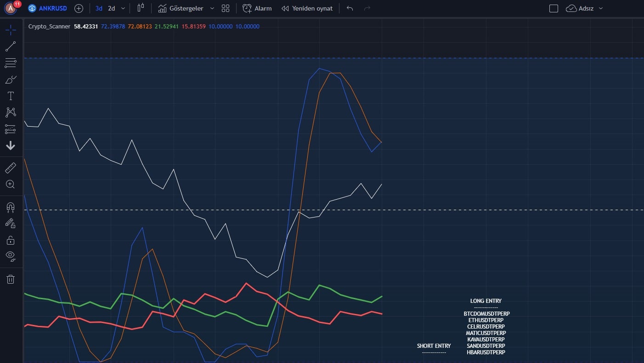
Task: Open the chart type candle icon
Action: pos(141,8)
